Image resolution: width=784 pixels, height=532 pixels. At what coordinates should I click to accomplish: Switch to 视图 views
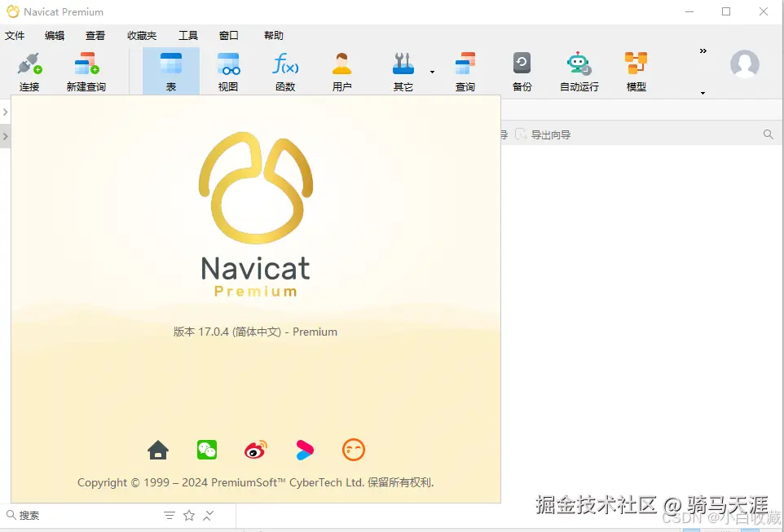[x=228, y=72]
